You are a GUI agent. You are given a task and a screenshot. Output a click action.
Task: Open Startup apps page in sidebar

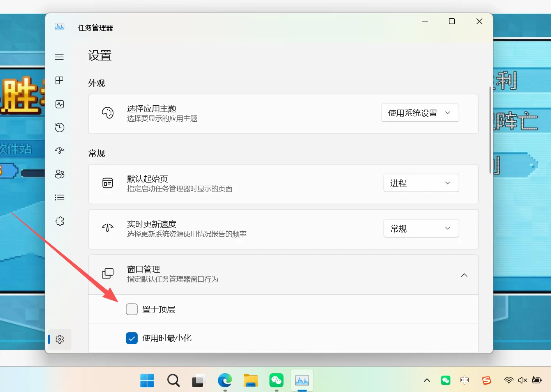(60, 151)
